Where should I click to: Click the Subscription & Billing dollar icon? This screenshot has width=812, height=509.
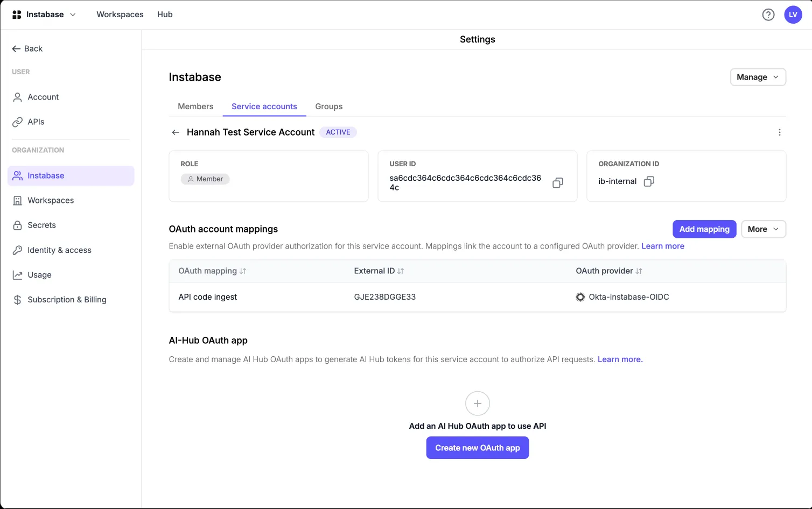click(x=17, y=300)
